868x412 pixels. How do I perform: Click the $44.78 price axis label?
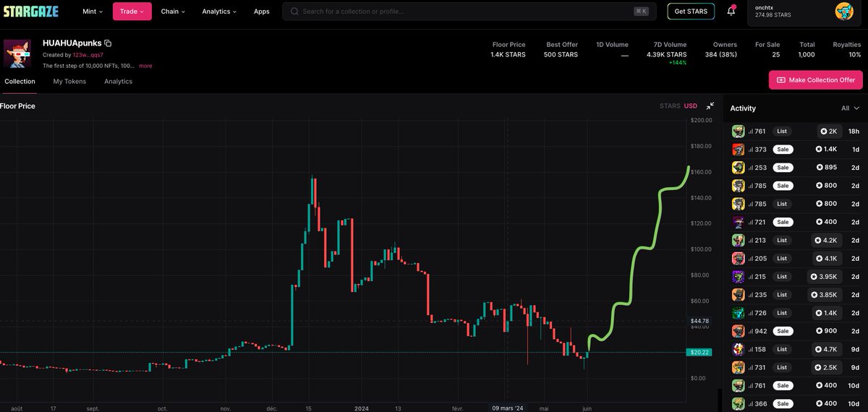pyautogui.click(x=701, y=320)
